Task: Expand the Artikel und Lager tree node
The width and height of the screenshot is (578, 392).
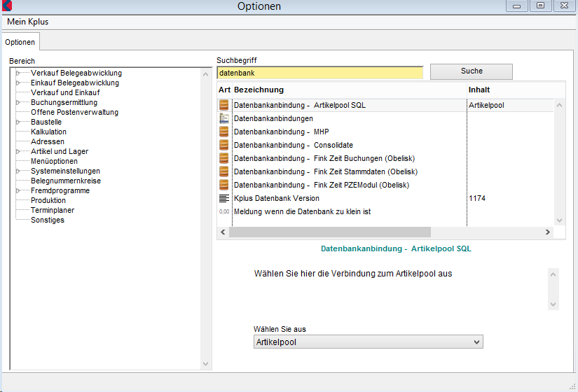Action: 18,151
